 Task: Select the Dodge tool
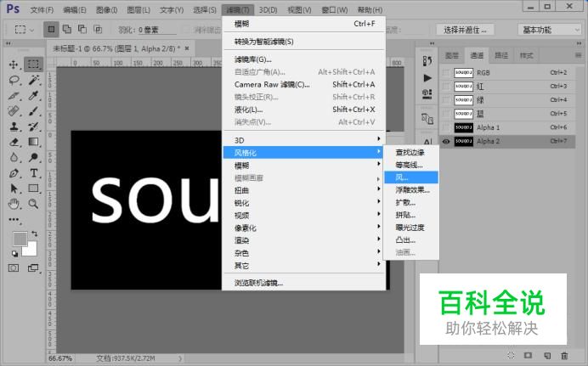click(x=33, y=157)
